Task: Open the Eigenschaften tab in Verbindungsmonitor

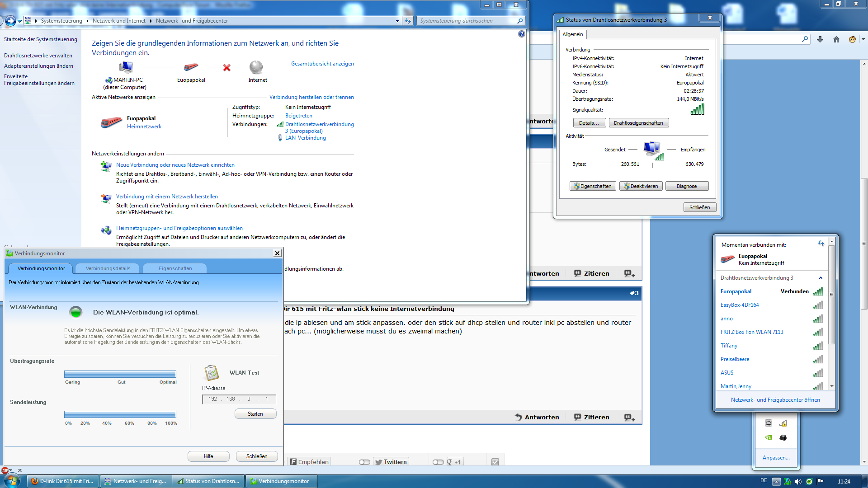Action: 175,268
